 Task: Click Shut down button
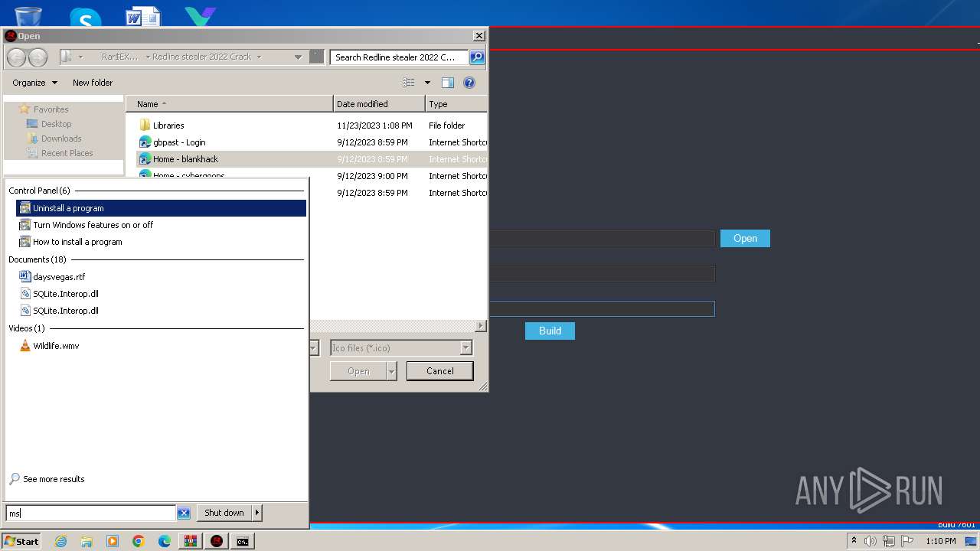pos(224,513)
